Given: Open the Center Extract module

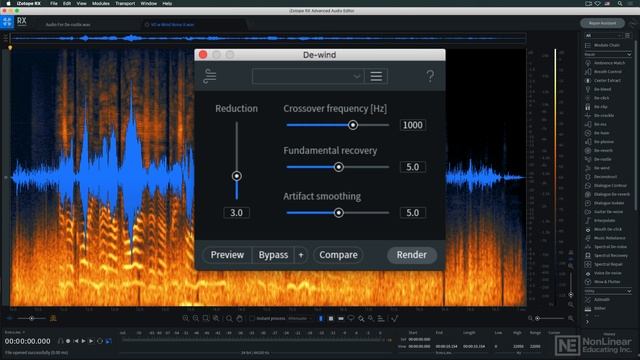Looking at the screenshot, I should point(607,80).
